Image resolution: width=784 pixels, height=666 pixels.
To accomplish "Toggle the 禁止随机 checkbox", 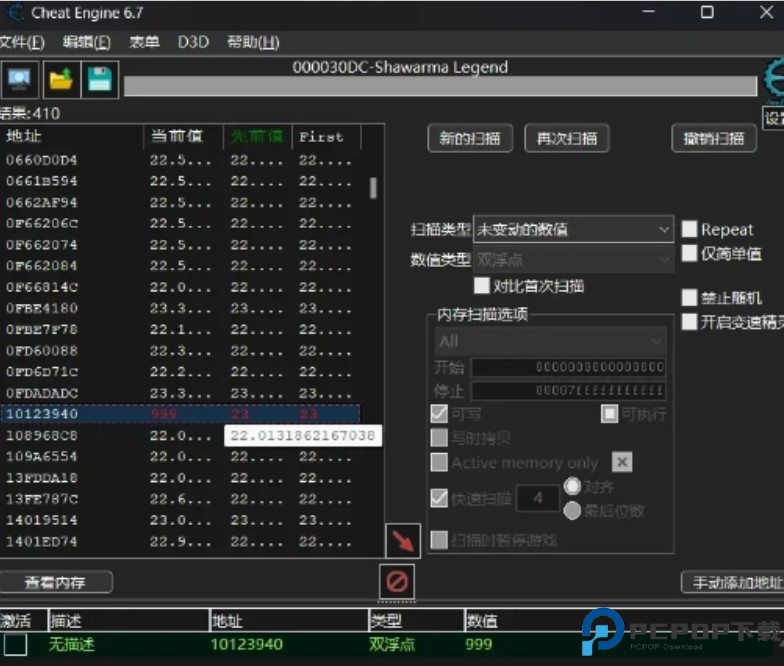I will pyautogui.click(x=690, y=298).
